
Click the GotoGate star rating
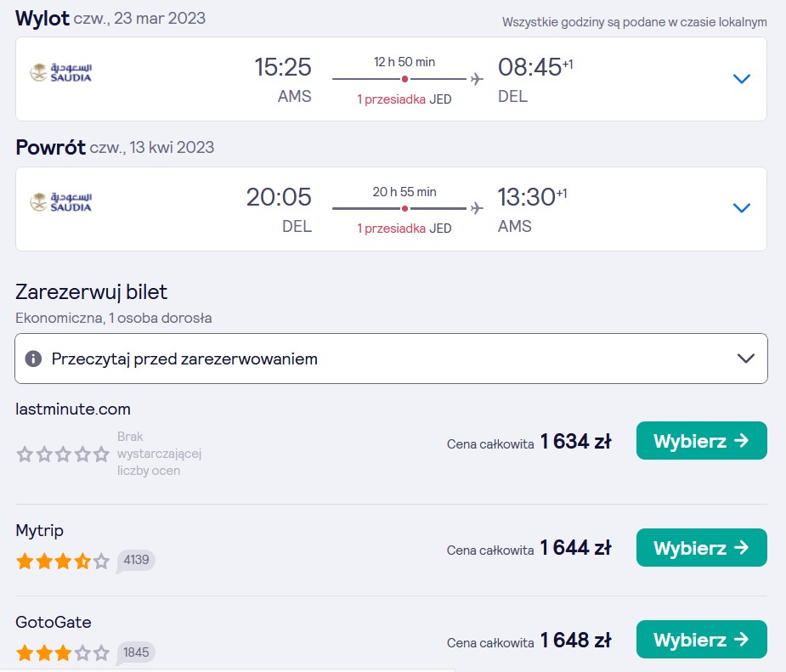click(x=63, y=653)
